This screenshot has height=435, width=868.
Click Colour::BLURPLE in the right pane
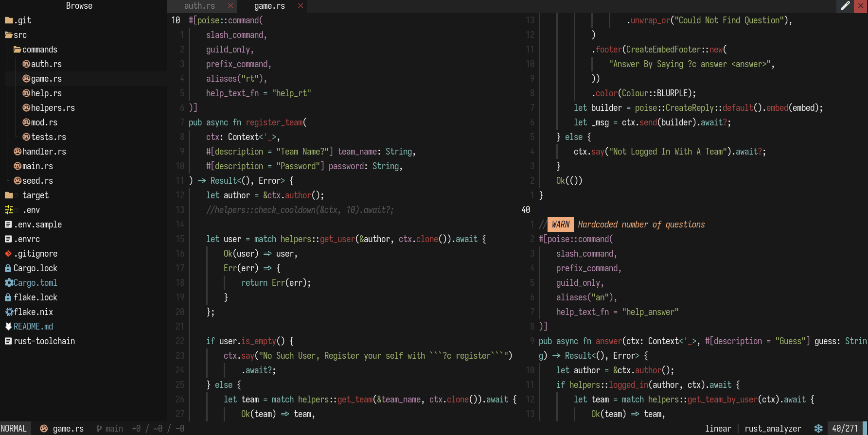[x=655, y=93]
